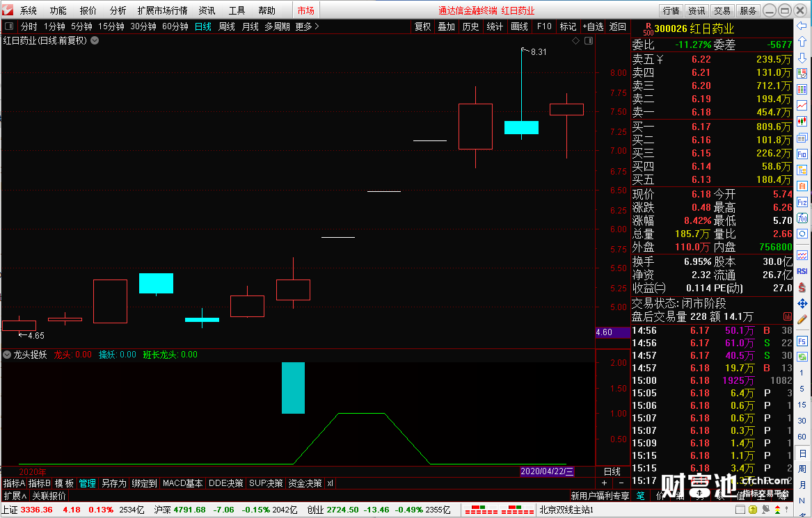Expand the 红日药业(日线 前复权) chart dropdown

(x=95, y=40)
